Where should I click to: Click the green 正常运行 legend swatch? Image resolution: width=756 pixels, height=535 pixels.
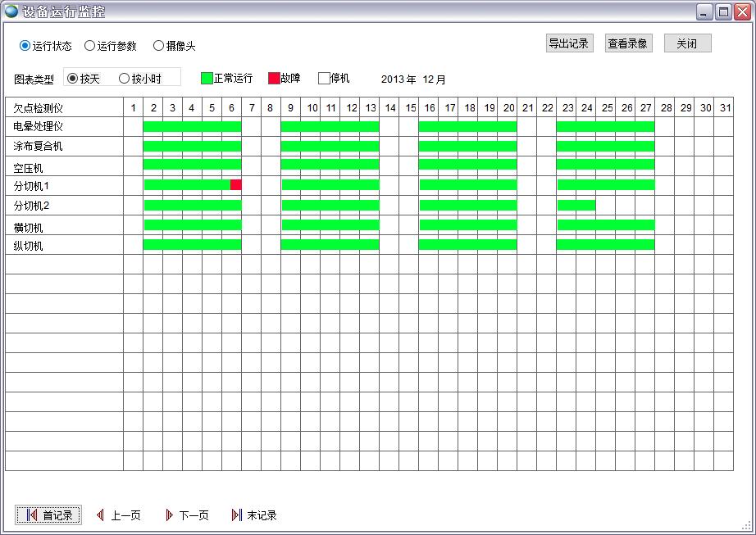point(207,79)
